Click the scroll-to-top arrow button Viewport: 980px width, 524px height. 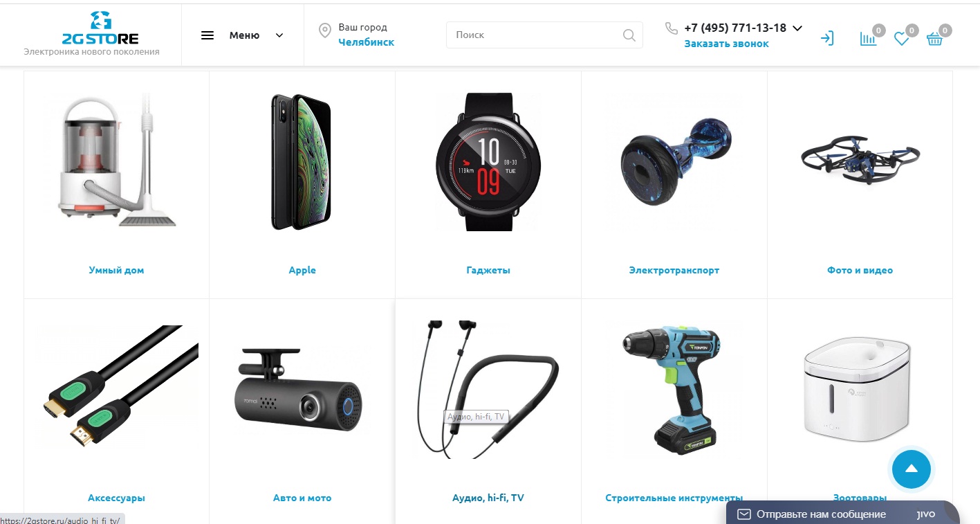pos(912,469)
